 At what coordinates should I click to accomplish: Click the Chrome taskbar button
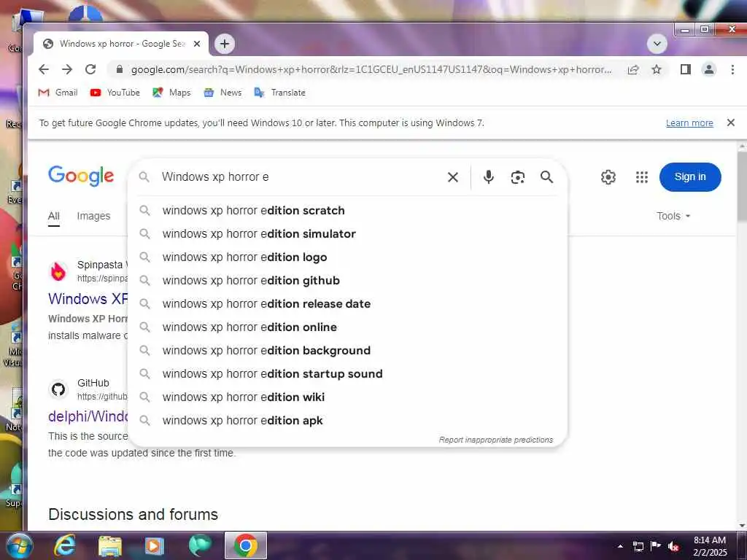pos(245,545)
